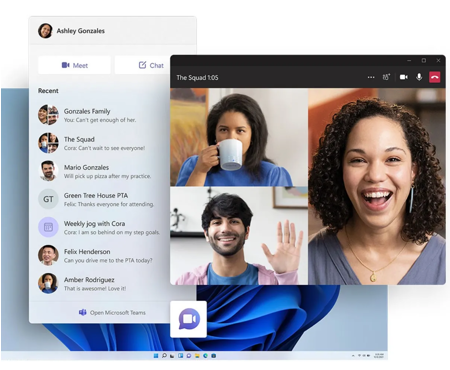450x370 pixels.
Task: Click Ashley Gonzales profile avatar
Action: pos(45,31)
